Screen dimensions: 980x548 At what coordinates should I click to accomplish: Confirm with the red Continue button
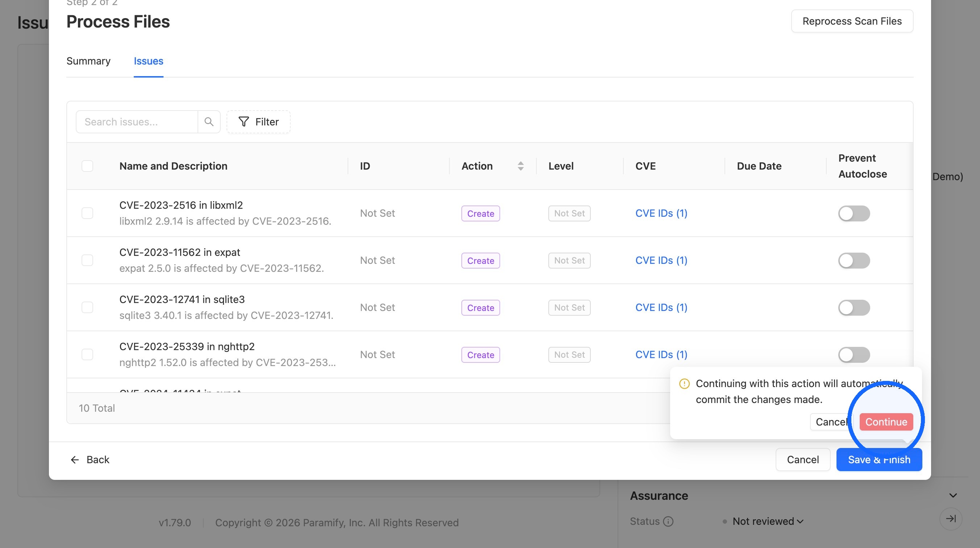[886, 422]
